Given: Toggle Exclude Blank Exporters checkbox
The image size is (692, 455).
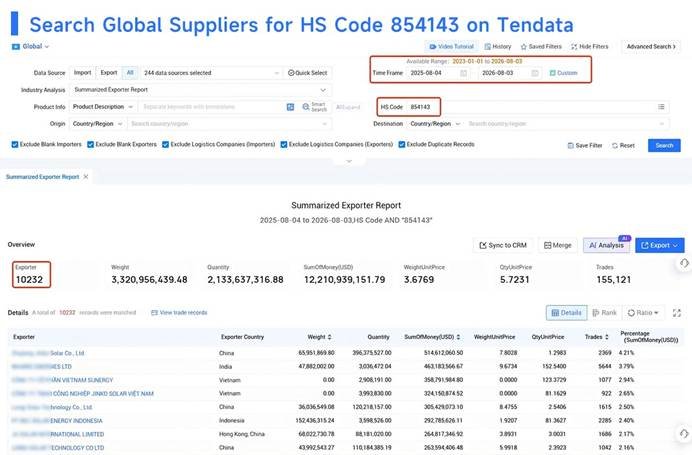Looking at the screenshot, I should [90, 144].
